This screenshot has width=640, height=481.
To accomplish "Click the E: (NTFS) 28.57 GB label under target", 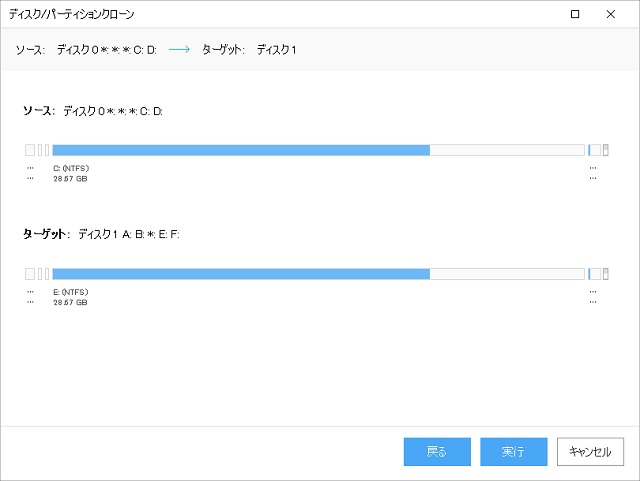I will pyautogui.click(x=71, y=297).
